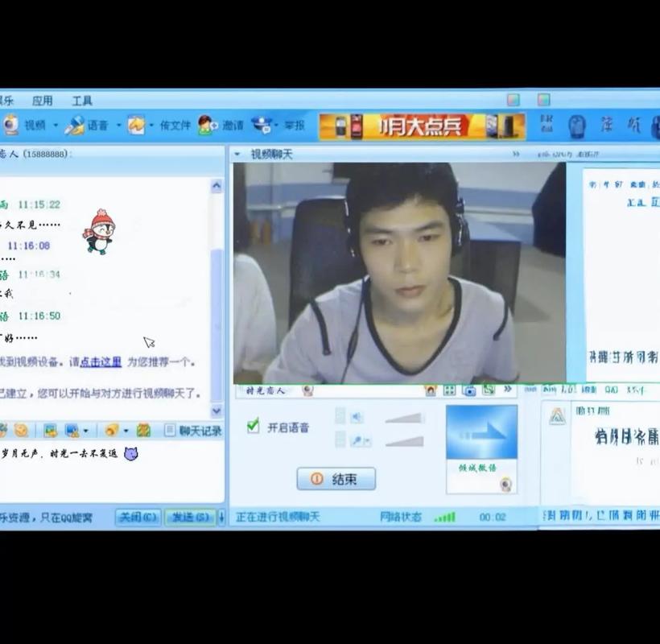This screenshot has width=660, height=644.
Task: Open the 应用 menu
Action: click(x=43, y=101)
